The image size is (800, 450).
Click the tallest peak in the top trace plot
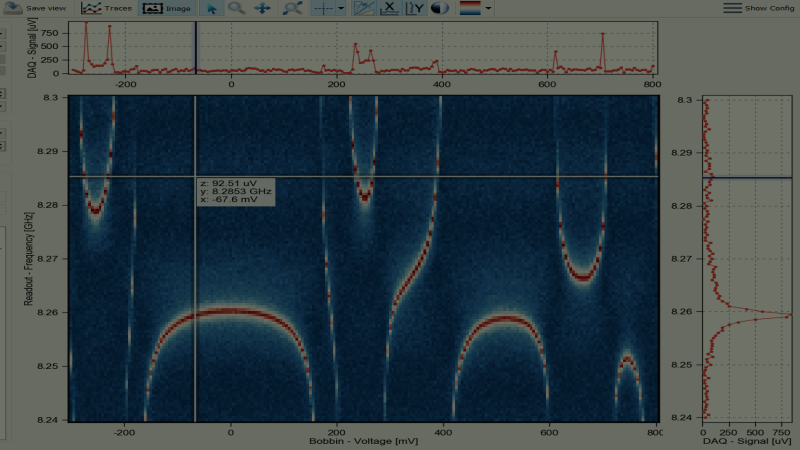[86, 24]
